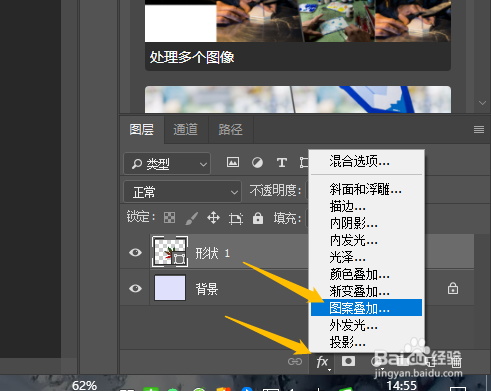Toggle prevent artboard auto-nesting lock

pos(236,219)
